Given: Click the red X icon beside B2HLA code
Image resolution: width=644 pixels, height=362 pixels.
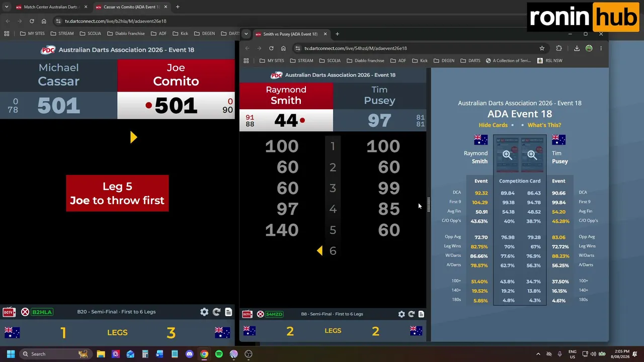Looking at the screenshot, I should 25,312.
